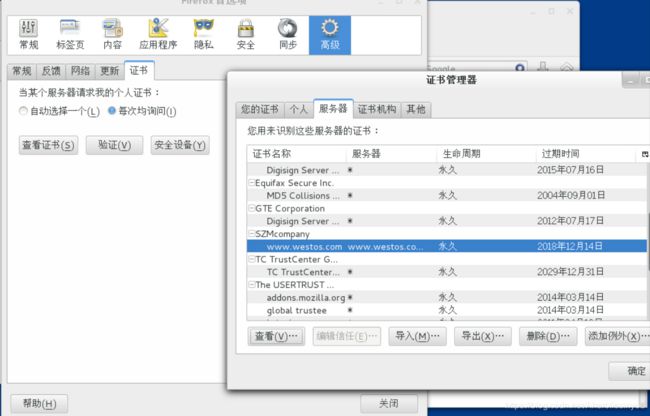Click the 查看证书(S) button
Screen dimensions: 650x416
[x=48, y=145]
